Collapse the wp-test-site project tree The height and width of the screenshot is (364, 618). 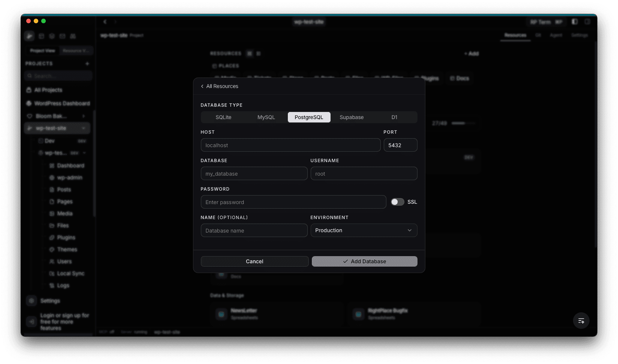pos(84,128)
